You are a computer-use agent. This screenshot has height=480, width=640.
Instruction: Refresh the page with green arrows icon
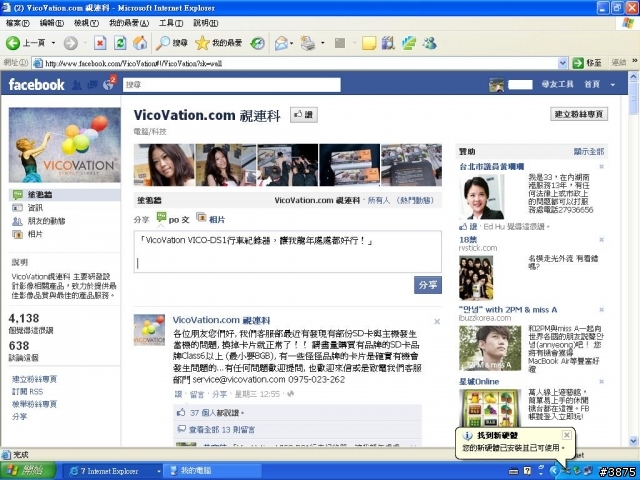click(120, 43)
